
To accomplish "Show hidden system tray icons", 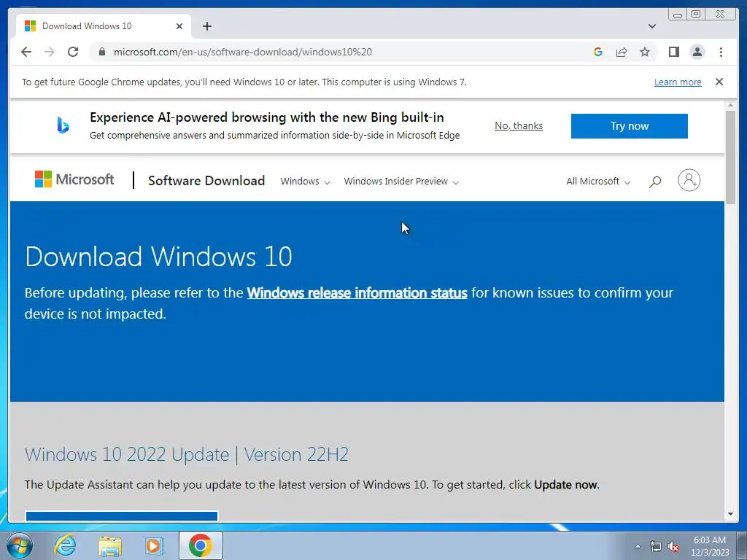I will point(638,546).
